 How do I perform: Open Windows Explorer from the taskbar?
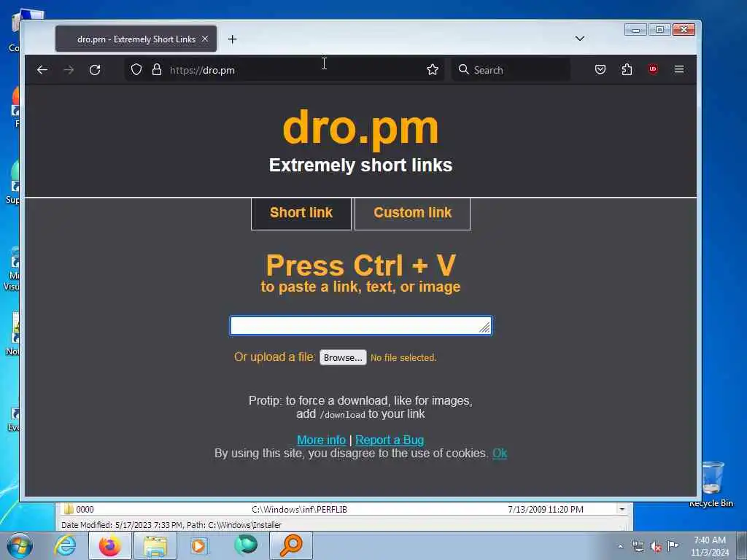coord(155,545)
